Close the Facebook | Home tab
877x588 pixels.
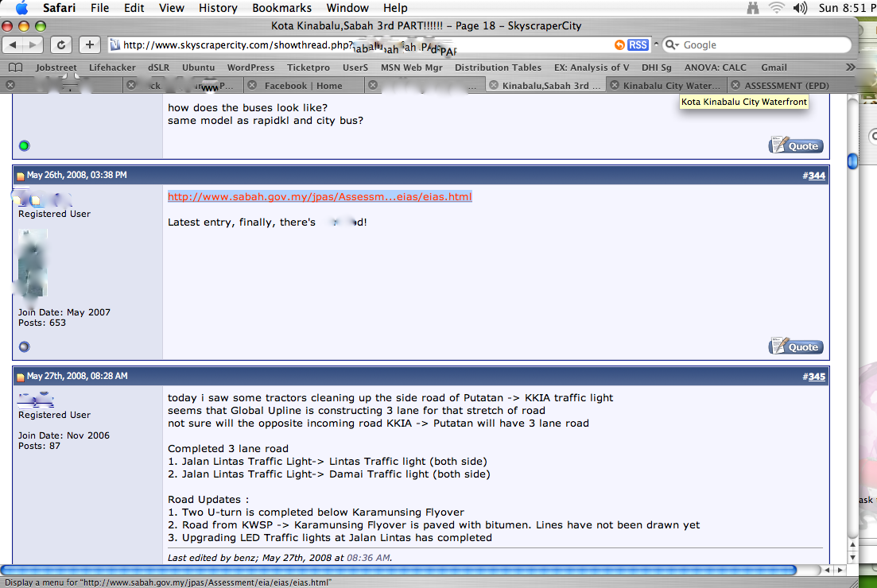pos(252,86)
